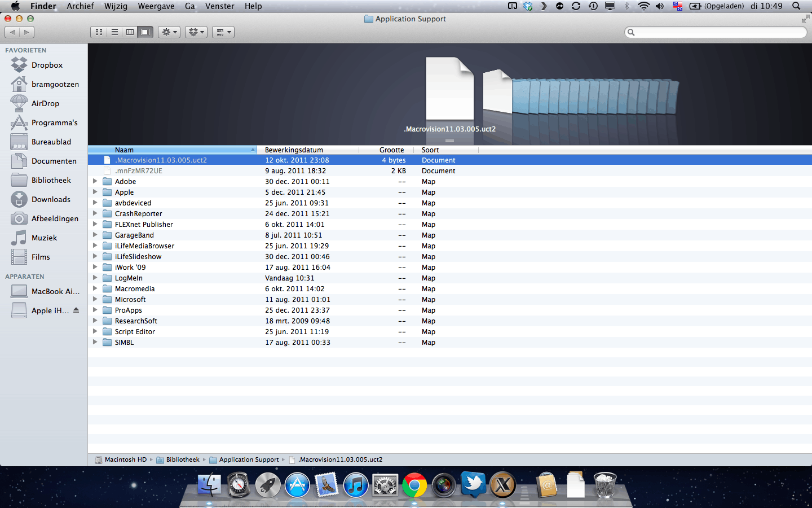Open iTunes from the Dock
Image resolution: width=812 pixels, height=508 pixels.
pos(356,485)
